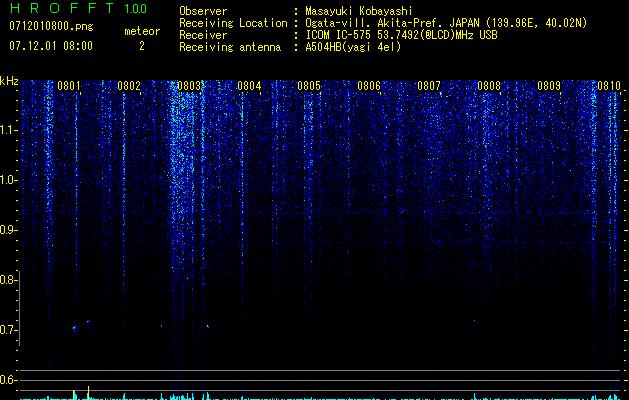Click the 0802 time marker
The height and width of the screenshot is (400, 629).
click(x=129, y=86)
